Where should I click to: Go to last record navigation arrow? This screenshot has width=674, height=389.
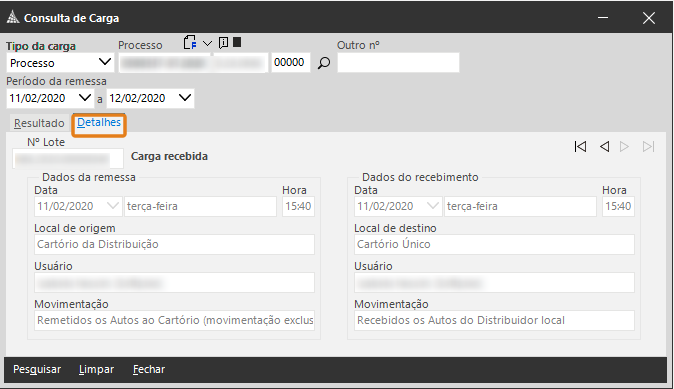coord(649,147)
